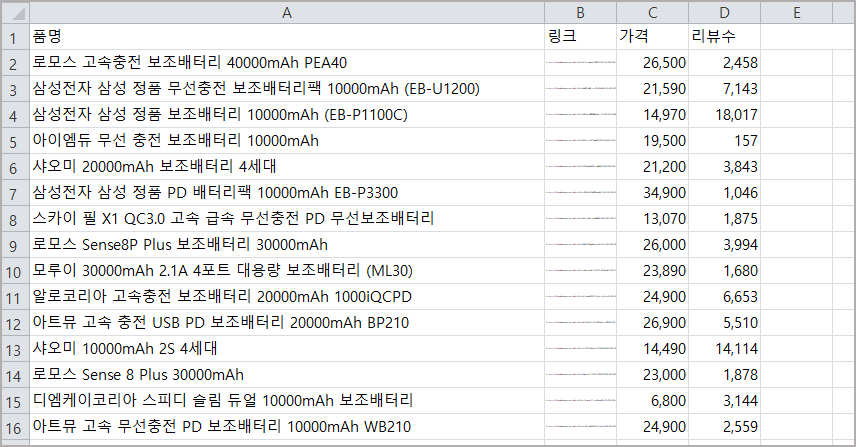Viewport: 856px width, 447px height.
Task: Click link cell in PEA40 row
Action: (580, 63)
